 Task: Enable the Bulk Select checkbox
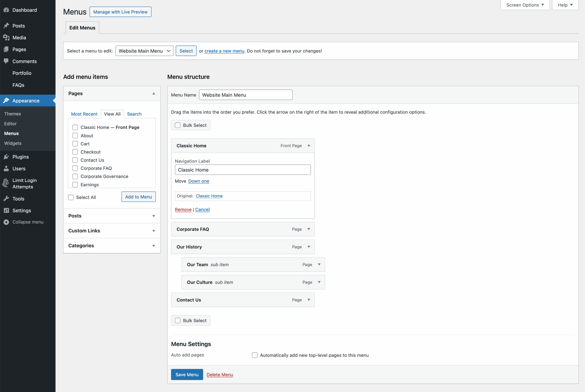coord(178,125)
